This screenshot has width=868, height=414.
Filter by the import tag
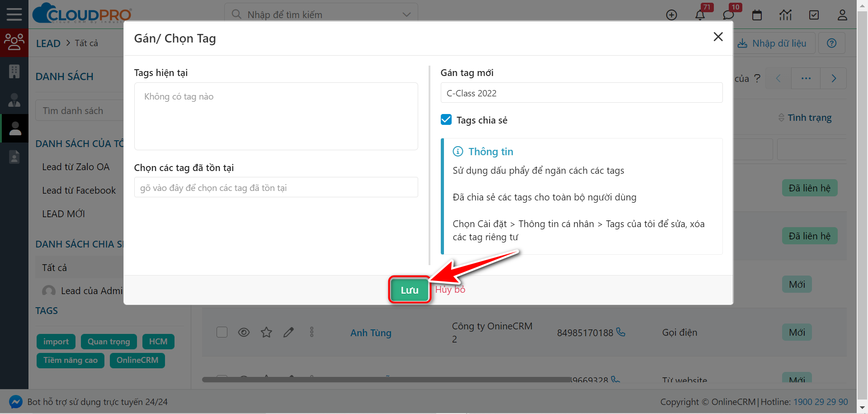[x=56, y=342]
